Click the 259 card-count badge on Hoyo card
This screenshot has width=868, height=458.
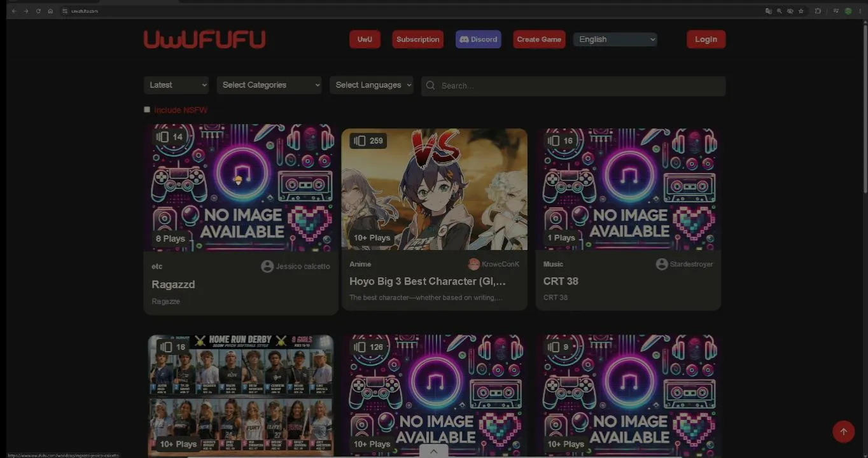point(368,141)
